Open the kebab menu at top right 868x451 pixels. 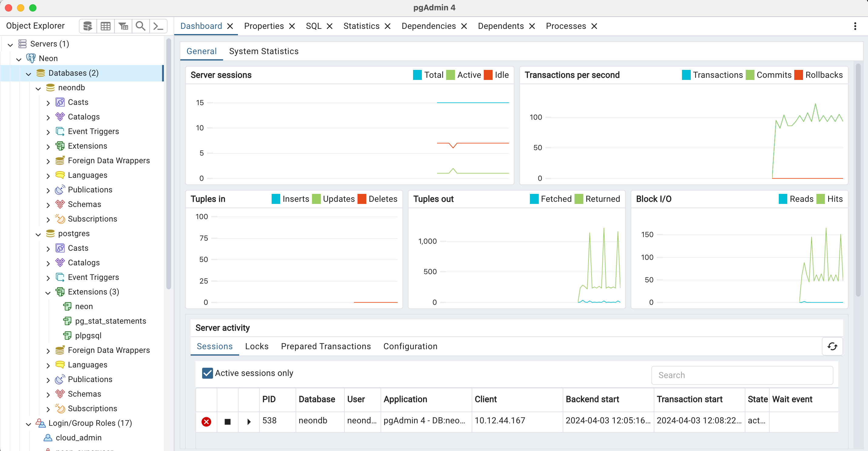tap(855, 26)
